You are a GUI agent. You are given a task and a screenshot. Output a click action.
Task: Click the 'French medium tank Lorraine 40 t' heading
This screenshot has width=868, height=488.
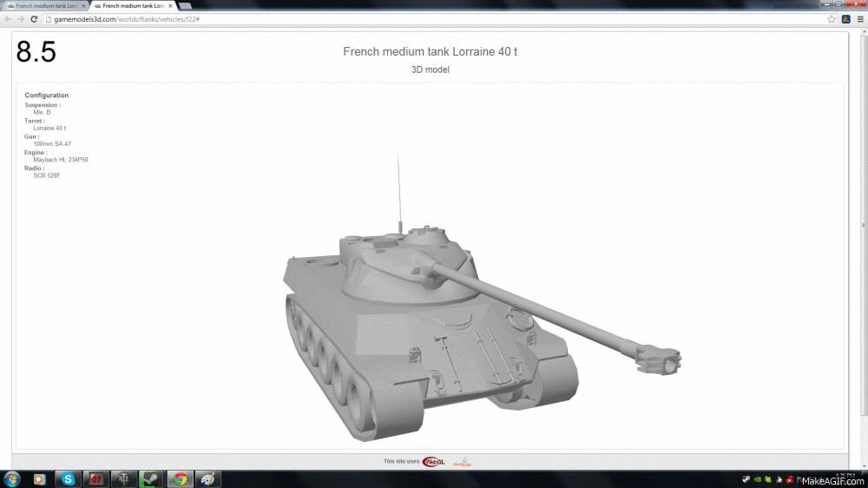pos(431,51)
